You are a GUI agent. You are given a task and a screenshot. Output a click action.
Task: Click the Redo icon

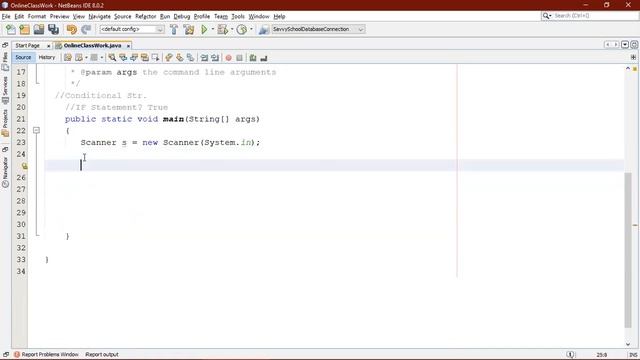coord(86,29)
